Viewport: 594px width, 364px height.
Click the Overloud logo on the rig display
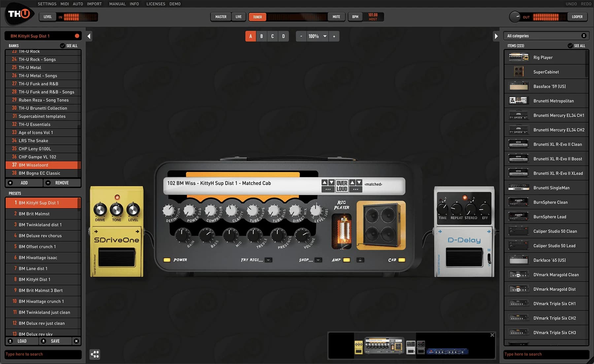(342, 185)
